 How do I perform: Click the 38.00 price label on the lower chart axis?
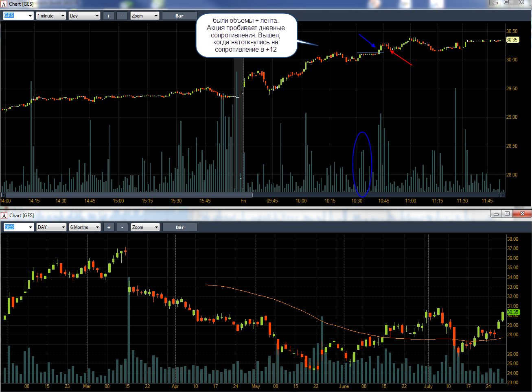click(x=513, y=239)
